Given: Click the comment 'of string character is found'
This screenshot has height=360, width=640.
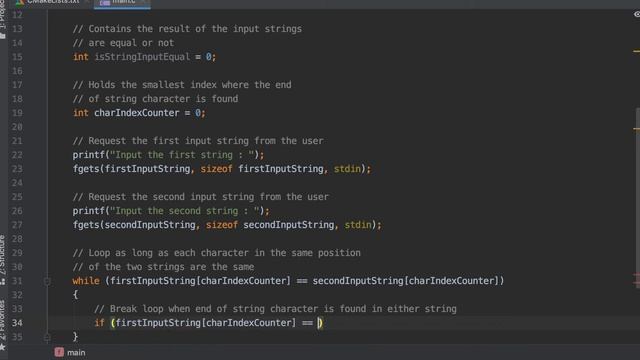Looking at the screenshot, I should 156,99.
